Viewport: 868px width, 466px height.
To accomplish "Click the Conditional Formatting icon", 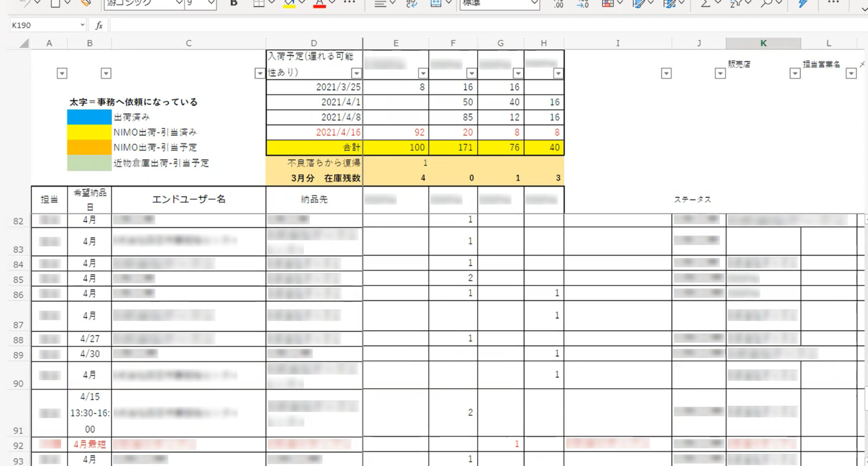I will pyautogui.click(x=608, y=3).
